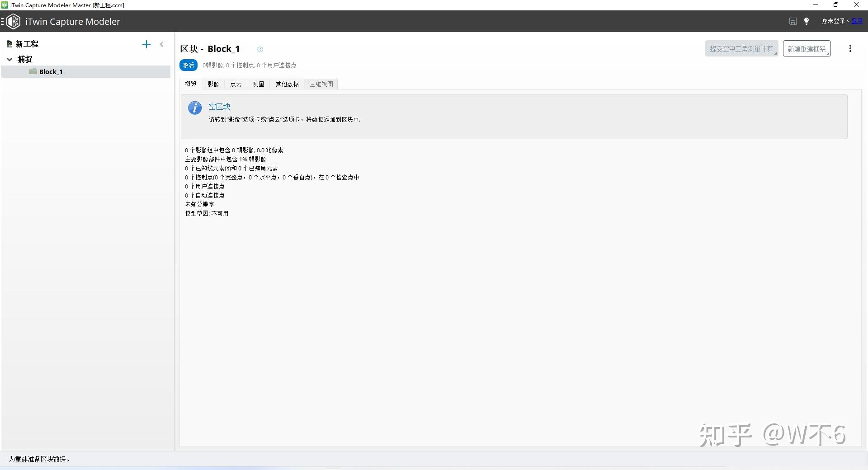Screen dimensions: 868x470
Task: Select Block_1 in the project tree
Action: tap(51, 71)
